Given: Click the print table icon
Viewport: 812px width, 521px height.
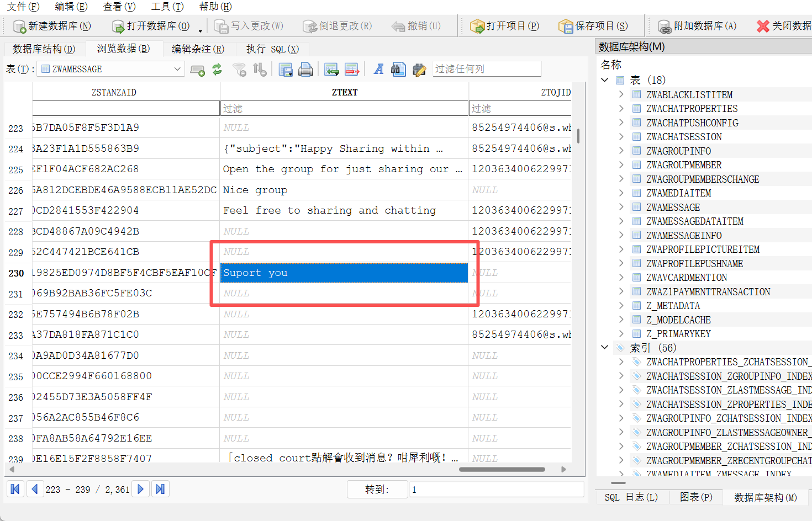Looking at the screenshot, I should click(305, 70).
